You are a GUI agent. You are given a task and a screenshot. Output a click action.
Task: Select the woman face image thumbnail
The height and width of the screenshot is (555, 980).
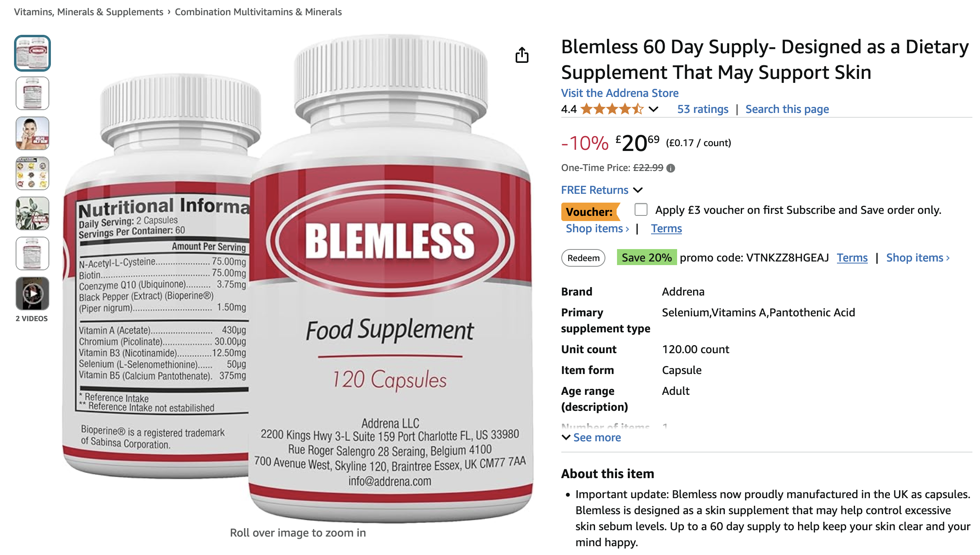click(32, 133)
